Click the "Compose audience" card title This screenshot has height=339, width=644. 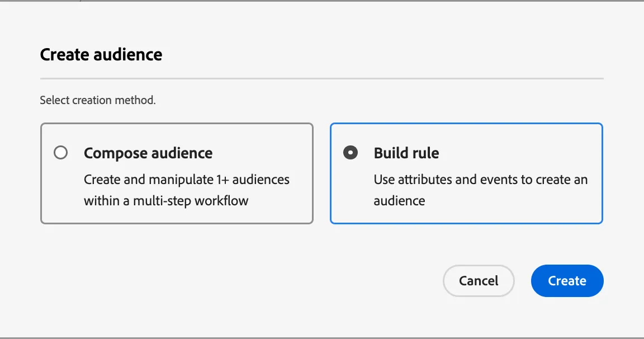[148, 153]
